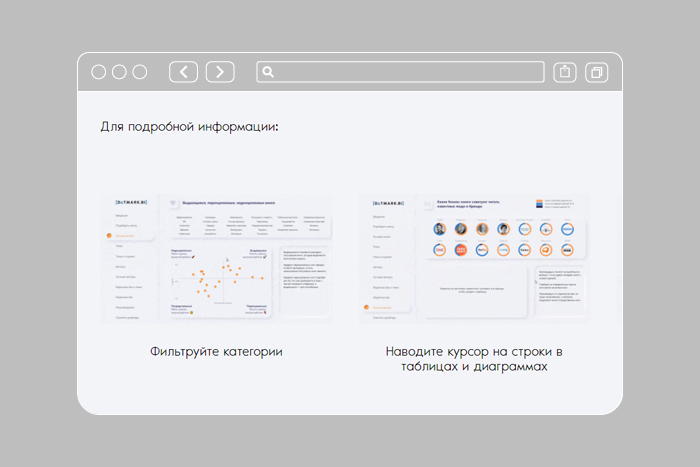Screen dimensions: 700x467
Task: Click the first circle window control
Action: [99, 72]
